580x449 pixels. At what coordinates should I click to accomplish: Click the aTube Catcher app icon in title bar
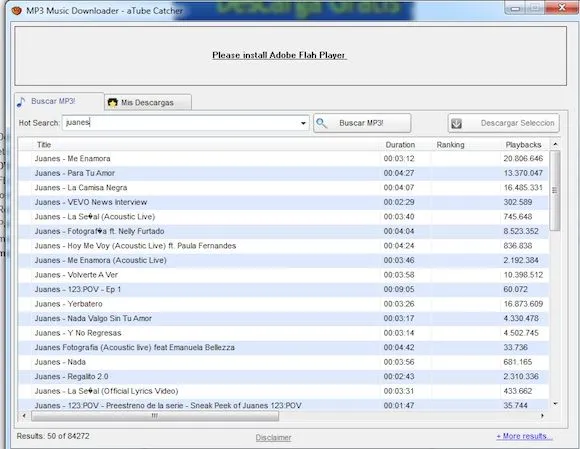coord(17,10)
